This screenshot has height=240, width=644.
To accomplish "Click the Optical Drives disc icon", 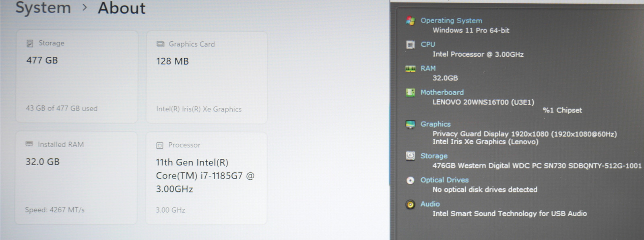I will tap(410, 181).
